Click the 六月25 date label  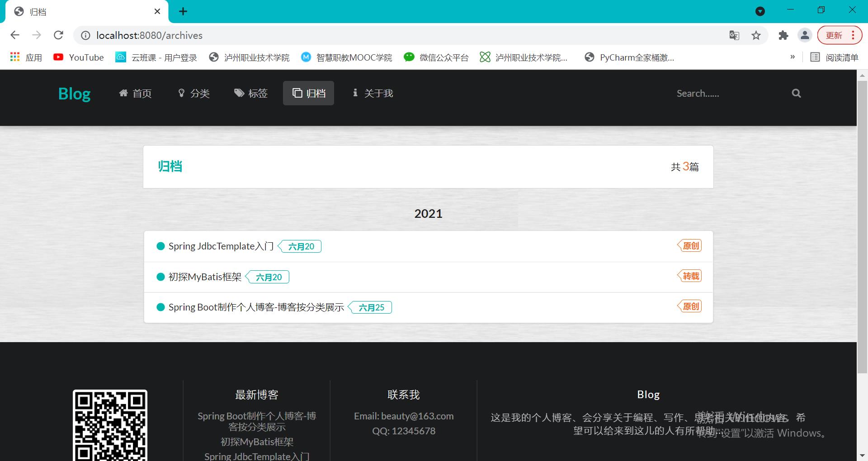point(370,307)
